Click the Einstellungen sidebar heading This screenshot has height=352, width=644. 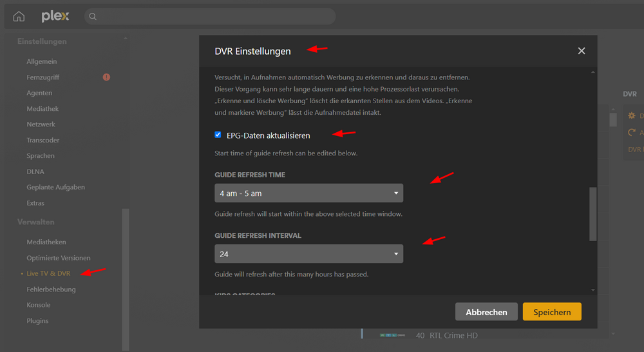tap(42, 41)
